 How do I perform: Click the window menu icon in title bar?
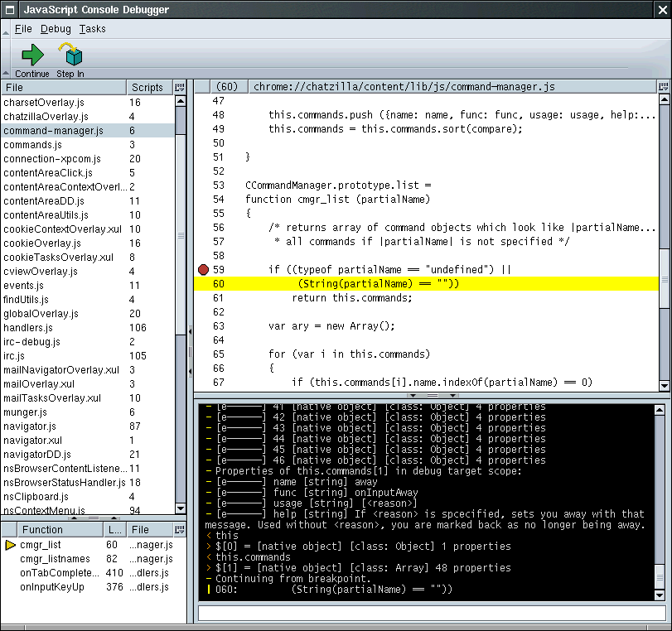(x=9, y=10)
